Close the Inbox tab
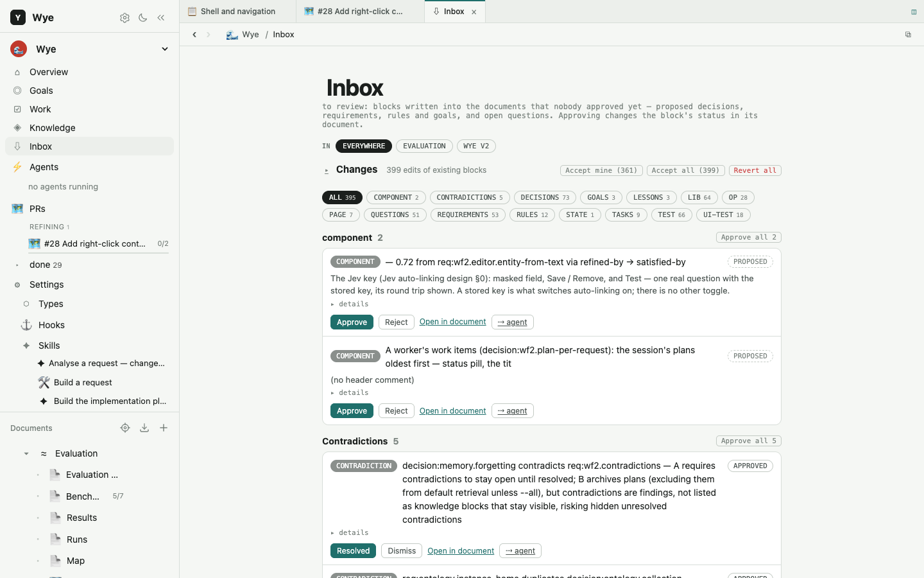This screenshot has height=578, width=924. point(474,12)
